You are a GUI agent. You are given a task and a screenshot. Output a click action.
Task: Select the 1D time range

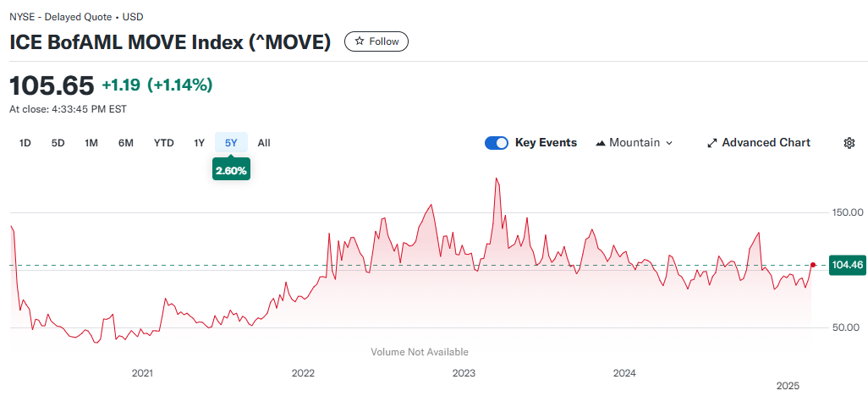tap(25, 143)
